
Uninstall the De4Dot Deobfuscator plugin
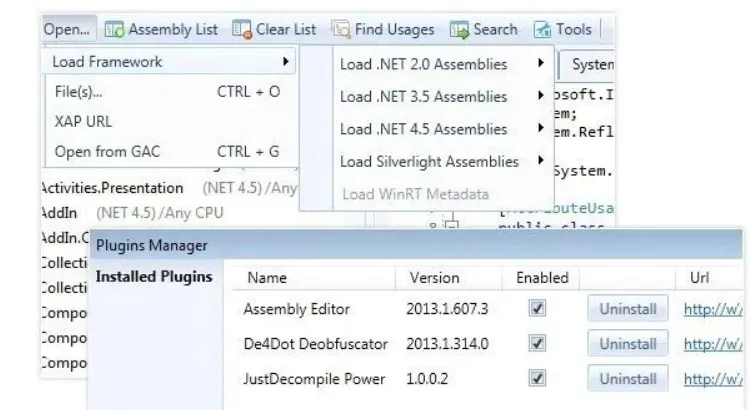628,344
